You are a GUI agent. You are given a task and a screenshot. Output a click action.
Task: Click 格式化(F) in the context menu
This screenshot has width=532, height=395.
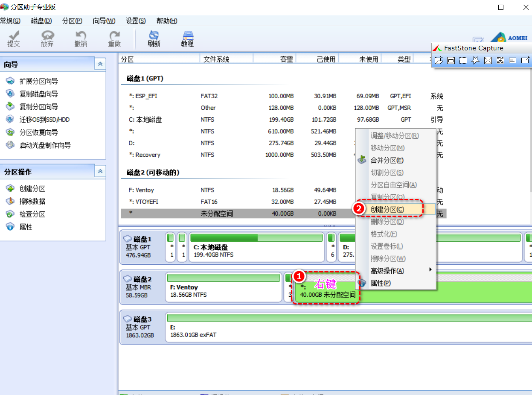coord(395,234)
